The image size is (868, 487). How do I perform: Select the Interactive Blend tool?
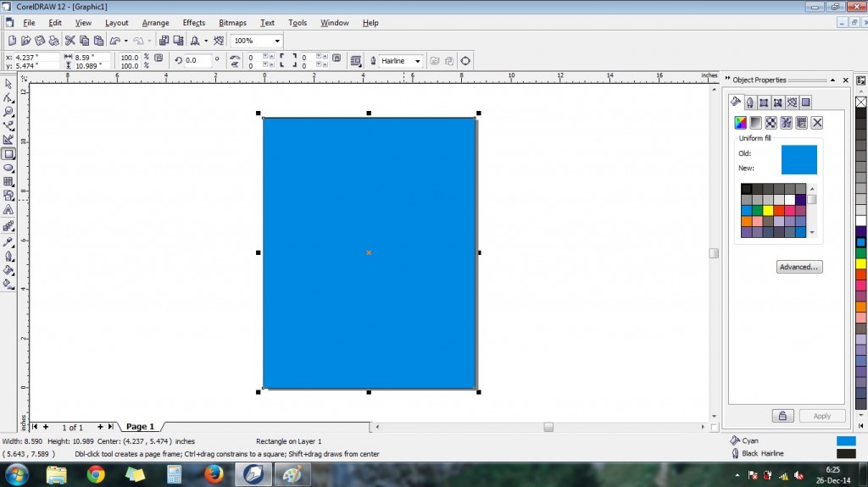click(x=8, y=226)
